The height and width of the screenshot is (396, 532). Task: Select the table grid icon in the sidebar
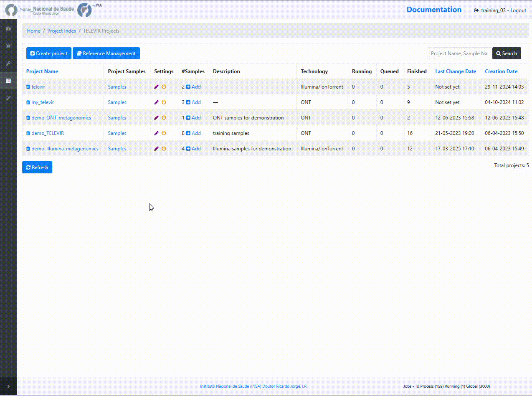click(x=8, y=81)
